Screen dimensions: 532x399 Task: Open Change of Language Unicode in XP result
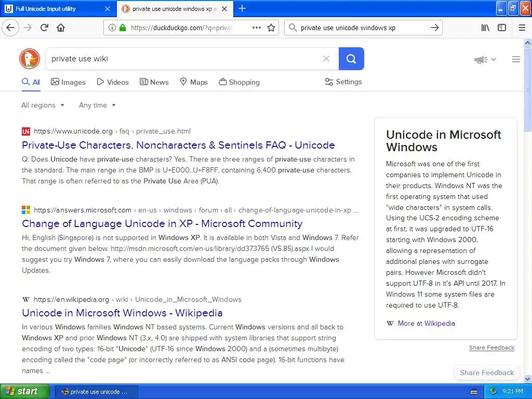(162, 223)
